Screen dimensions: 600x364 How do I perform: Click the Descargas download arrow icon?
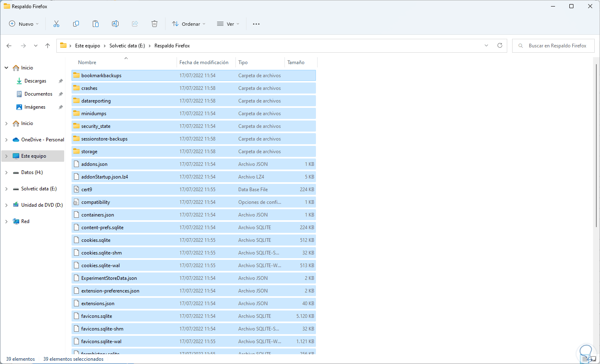coord(19,81)
